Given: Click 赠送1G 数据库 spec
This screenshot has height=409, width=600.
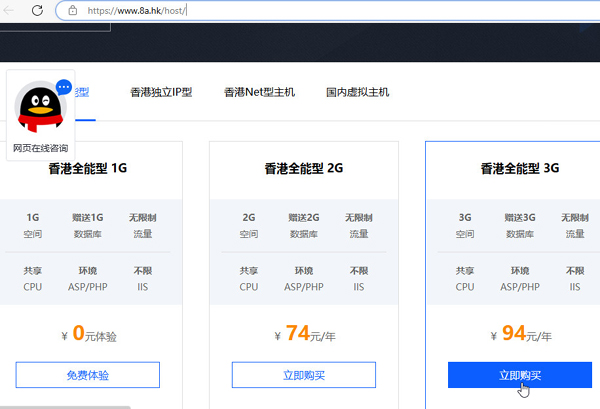Looking at the screenshot, I should [88, 226].
